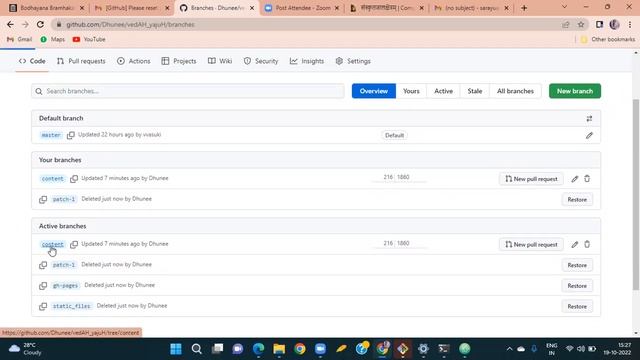The height and width of the screenshot is (360, 640).
Task: Copy the master branch name
Action: click(71, 135)
